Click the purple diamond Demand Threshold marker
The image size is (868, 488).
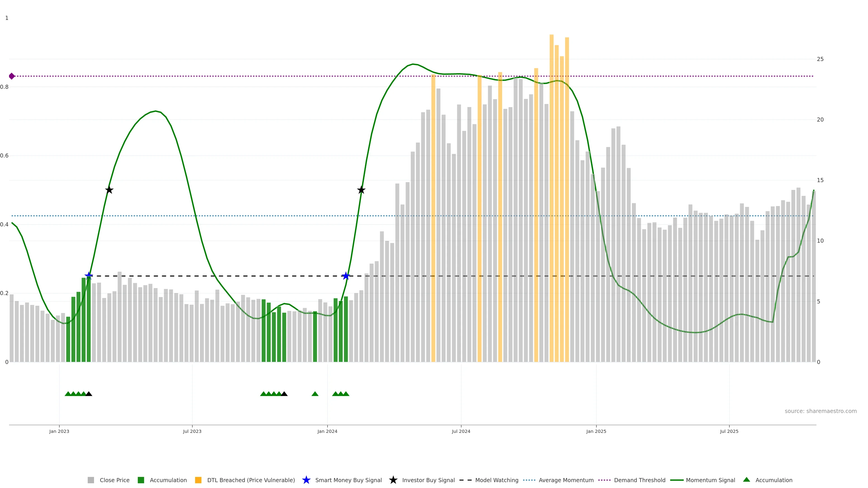click(x=12, y=76)
